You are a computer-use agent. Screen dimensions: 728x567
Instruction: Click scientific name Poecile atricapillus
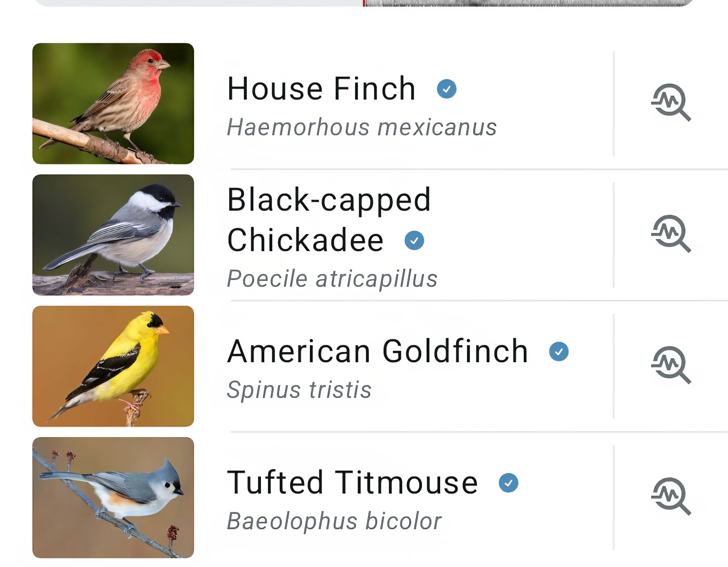[332, 279]
